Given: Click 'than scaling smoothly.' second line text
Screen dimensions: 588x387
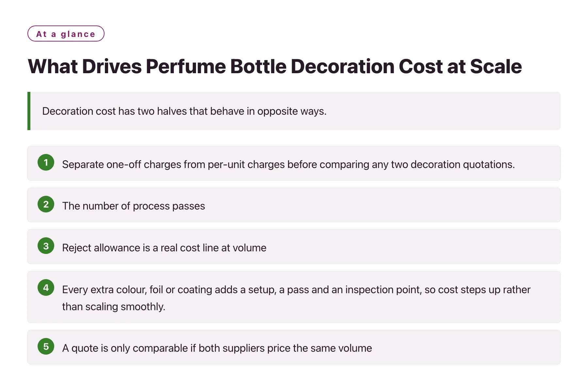Looking at the screenshot, I should tap(114, 307).
